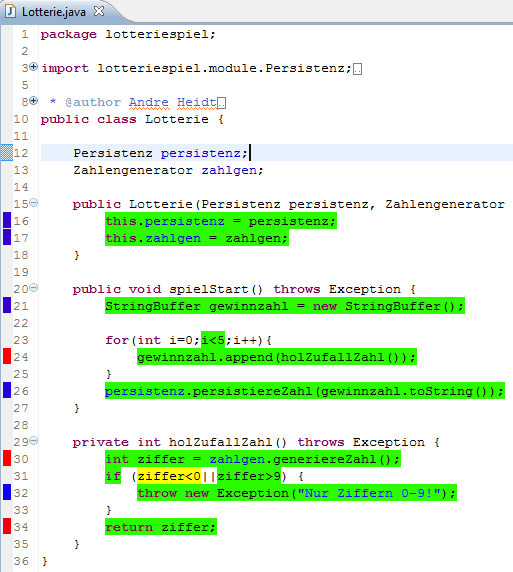Click the red marker beside line 30
Screen dimensions: 513x572
tap(7, 458)
